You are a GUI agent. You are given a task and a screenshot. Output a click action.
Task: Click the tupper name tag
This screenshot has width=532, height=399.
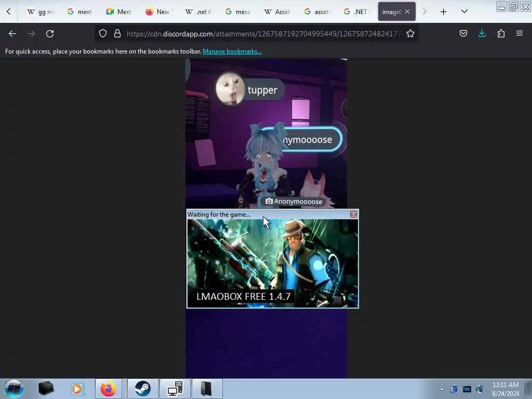point(262,90)
